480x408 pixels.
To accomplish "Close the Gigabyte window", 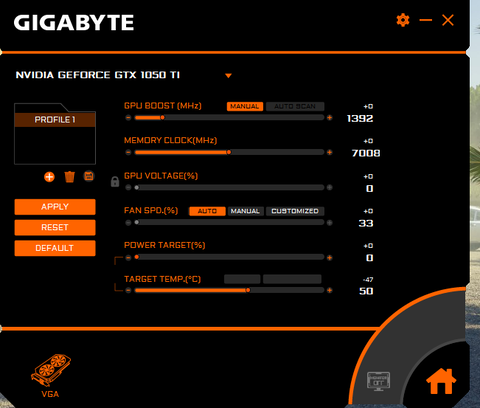I will pos(448,20).
